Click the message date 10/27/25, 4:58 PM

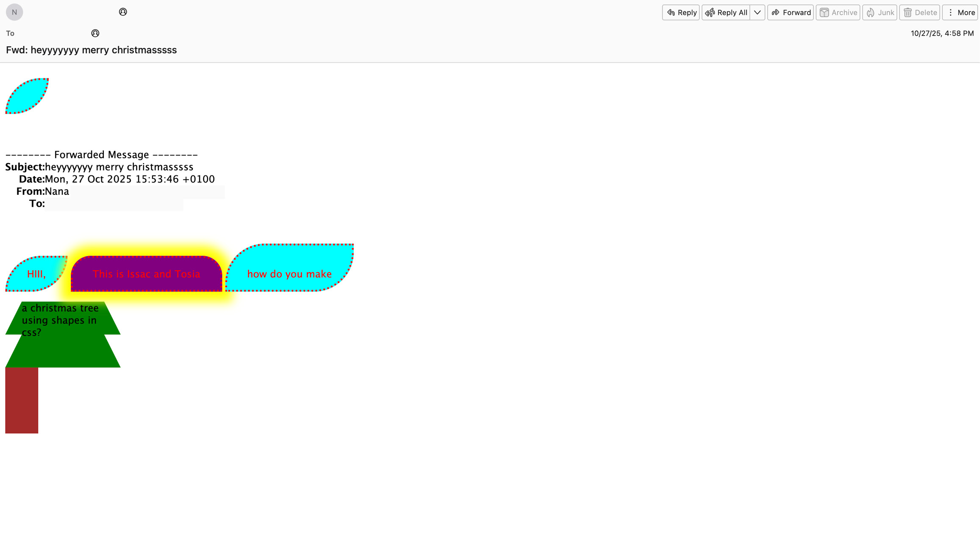click(x=942, y=33)
